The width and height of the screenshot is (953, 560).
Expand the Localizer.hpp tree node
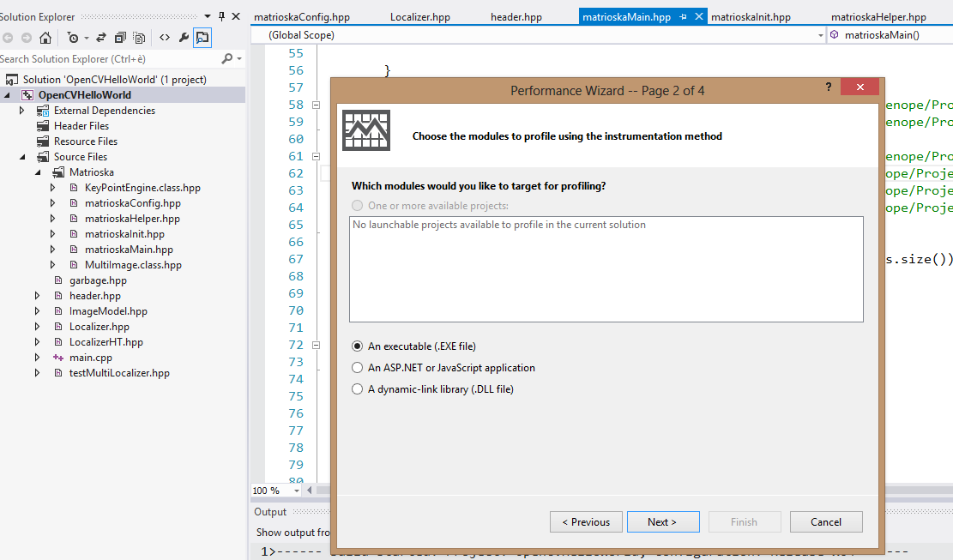37,326
